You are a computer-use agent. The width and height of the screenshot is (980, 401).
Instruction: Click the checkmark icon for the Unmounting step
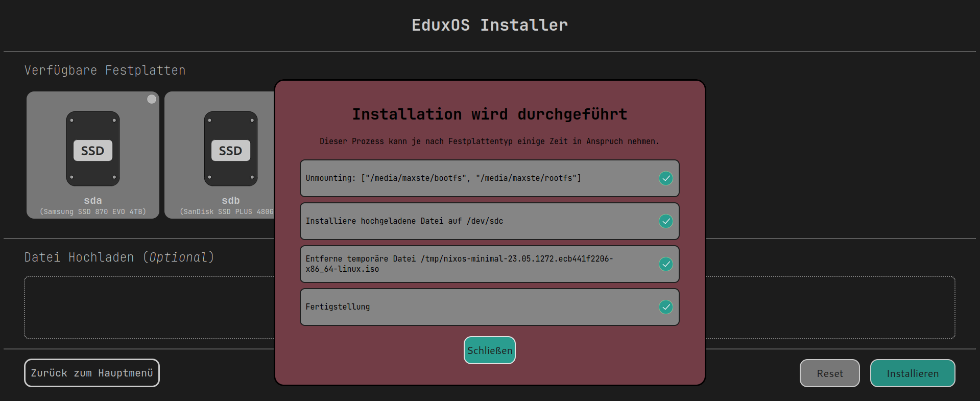pyautogui.click(x=665, y=178)
